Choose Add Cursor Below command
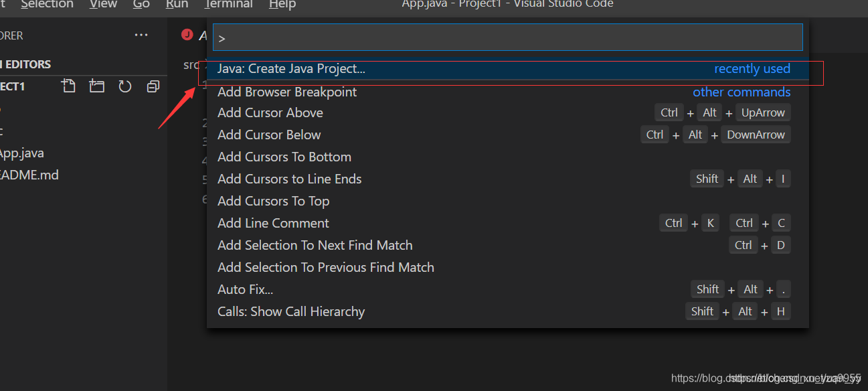The height and width of the screenshot is (391, 868). [x=508, y=135]
